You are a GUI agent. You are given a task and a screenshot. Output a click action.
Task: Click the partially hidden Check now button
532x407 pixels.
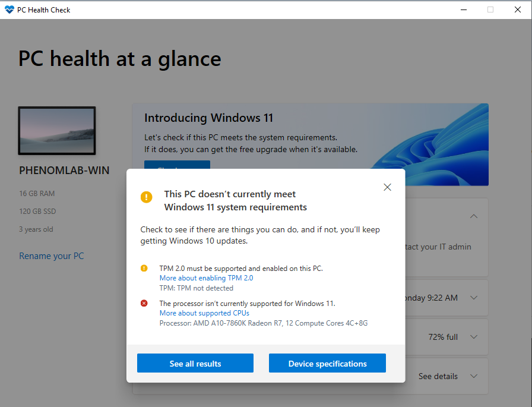tap(177, 165)
